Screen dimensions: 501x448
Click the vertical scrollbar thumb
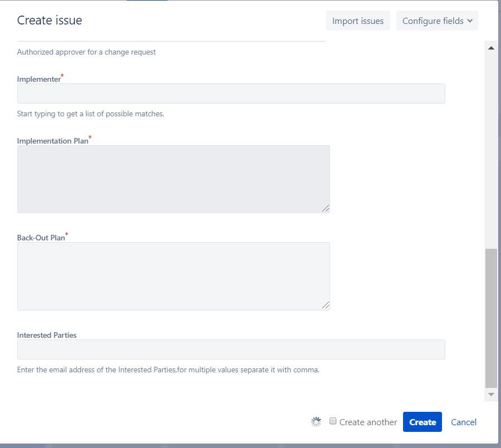click(491, 318)
